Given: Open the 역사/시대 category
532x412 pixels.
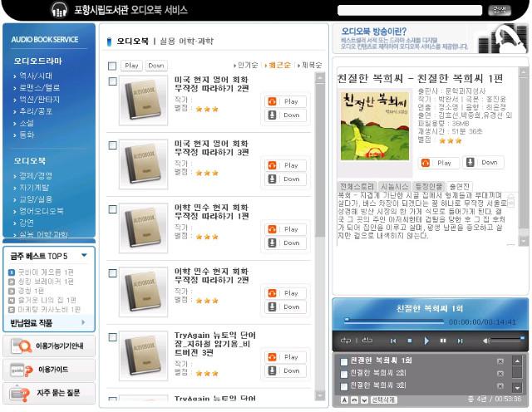Looking at the screenshot, I should point(36,76).
